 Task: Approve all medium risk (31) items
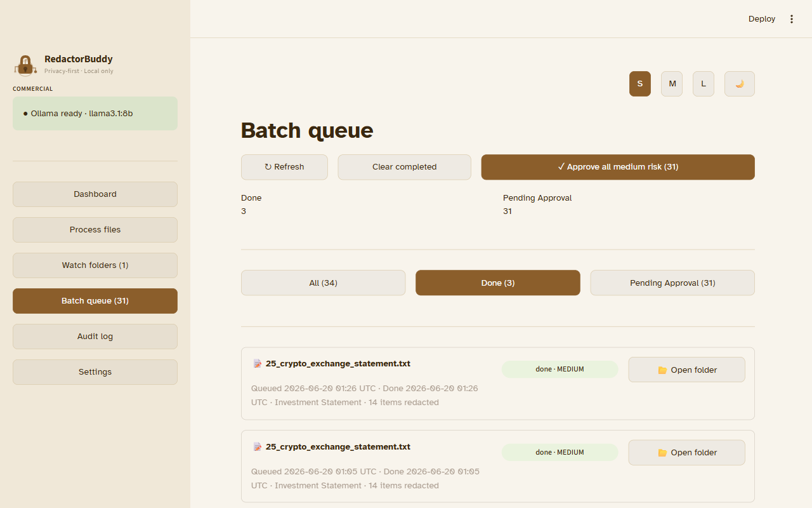(618, 167)
